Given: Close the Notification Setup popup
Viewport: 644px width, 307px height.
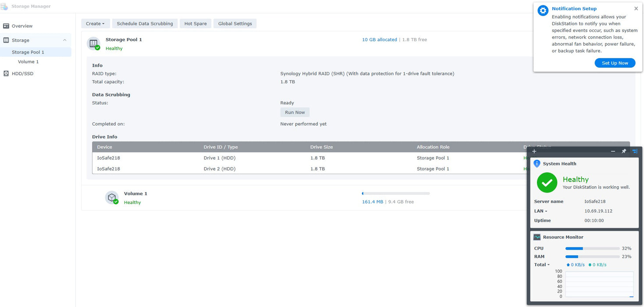Looking at the screenshot, I should pyautogui.click(x=636, y=8).
